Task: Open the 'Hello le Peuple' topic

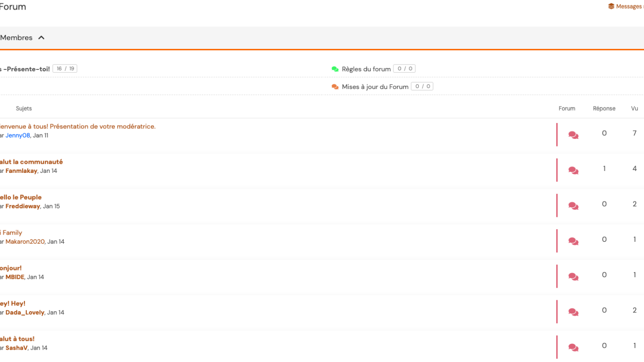Action: 21,197
